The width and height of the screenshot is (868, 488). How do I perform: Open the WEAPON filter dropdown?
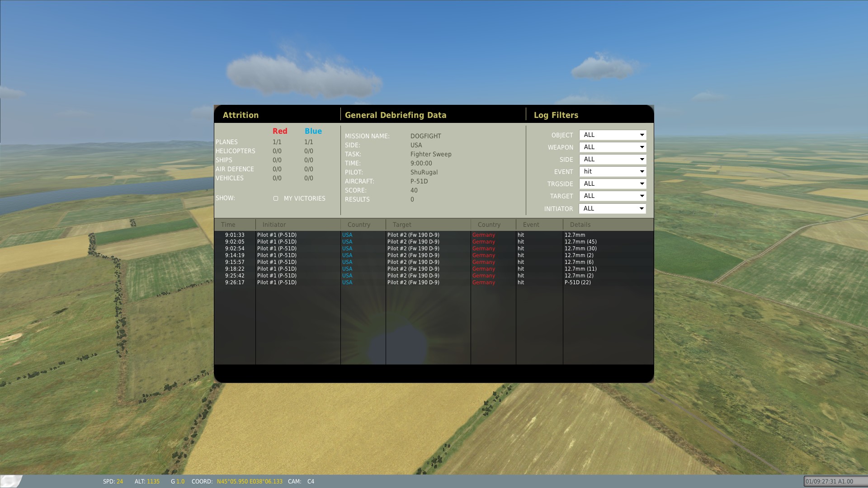pyautogui.click(x=613, y=147)
